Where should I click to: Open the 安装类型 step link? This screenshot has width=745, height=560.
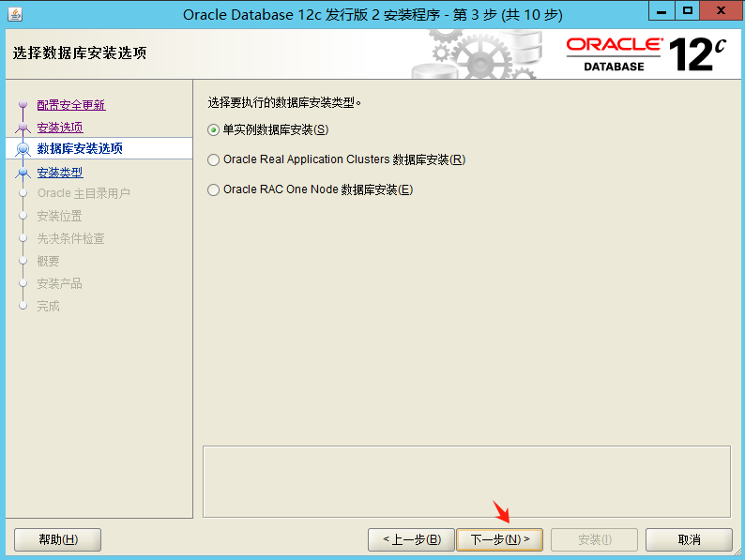pyautogui.click(x=60, y=173)
